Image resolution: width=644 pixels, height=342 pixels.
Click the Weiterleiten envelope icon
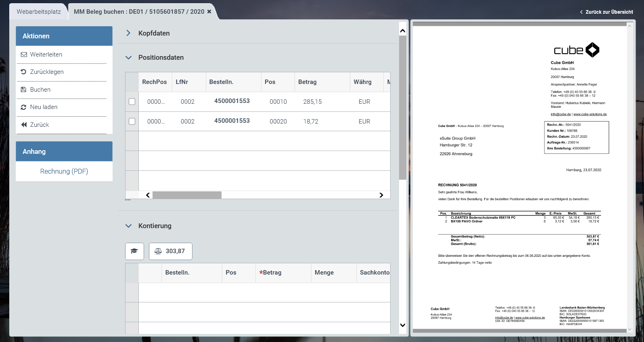(x=24, y=55)
